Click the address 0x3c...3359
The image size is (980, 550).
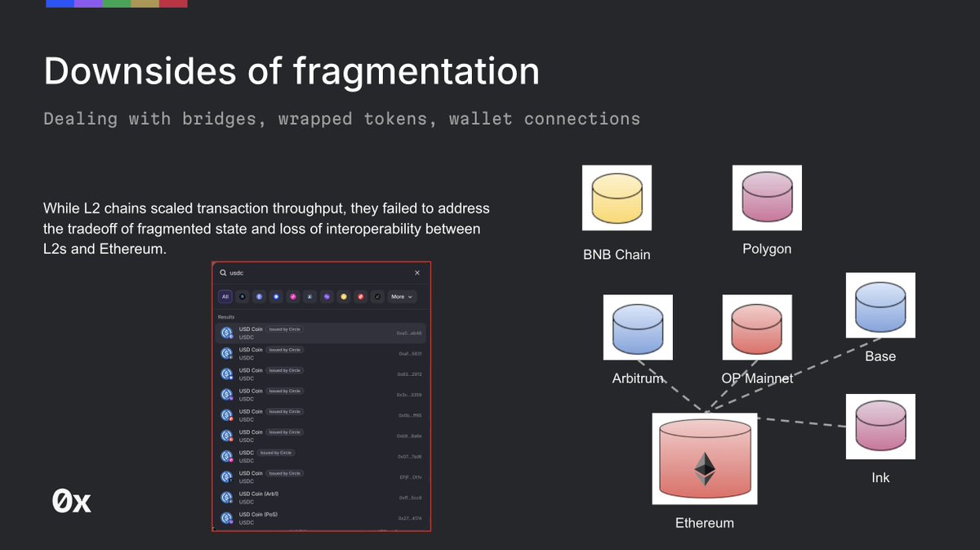(x=410, y=395)
